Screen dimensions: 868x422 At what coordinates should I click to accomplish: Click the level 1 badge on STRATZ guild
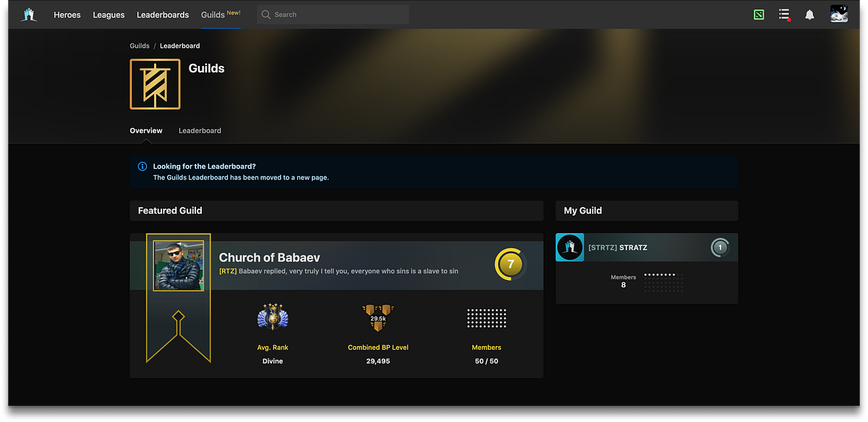719,248
